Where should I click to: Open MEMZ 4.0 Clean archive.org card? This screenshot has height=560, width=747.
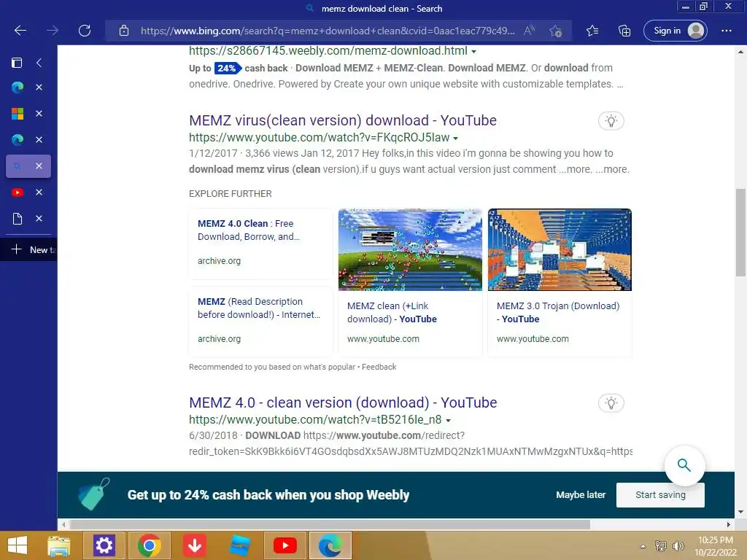(260, 243)
